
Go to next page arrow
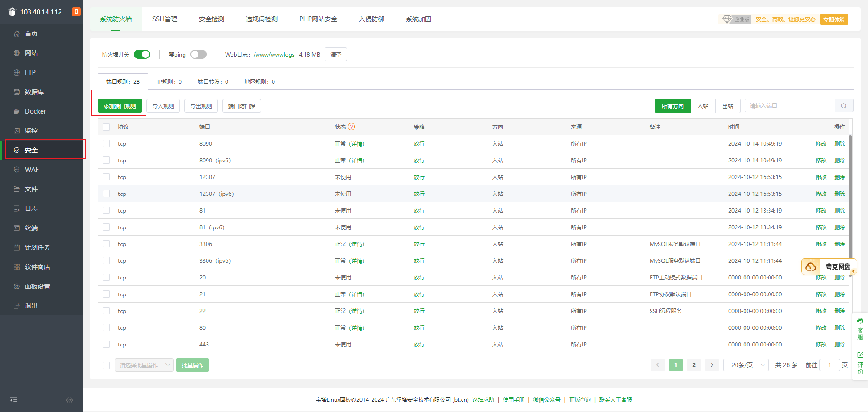pyautogui.click(x=712, y=365)
